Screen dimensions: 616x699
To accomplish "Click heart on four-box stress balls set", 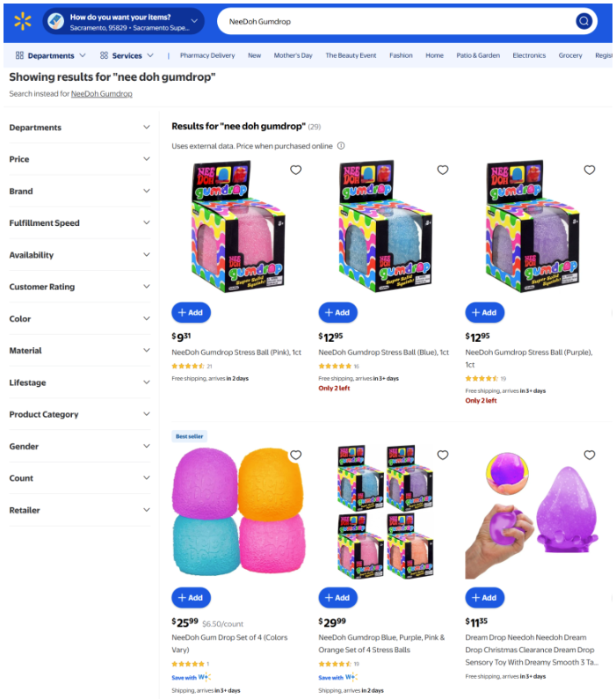I will 443,455.
